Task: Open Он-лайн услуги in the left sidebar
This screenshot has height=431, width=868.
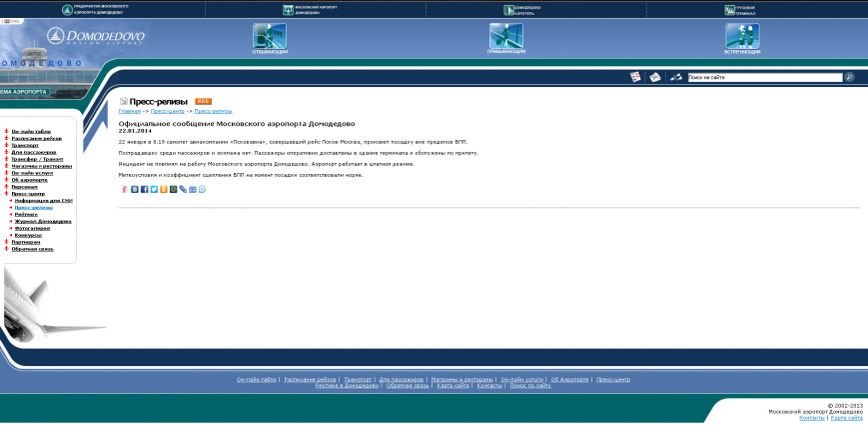Action: 32,173
